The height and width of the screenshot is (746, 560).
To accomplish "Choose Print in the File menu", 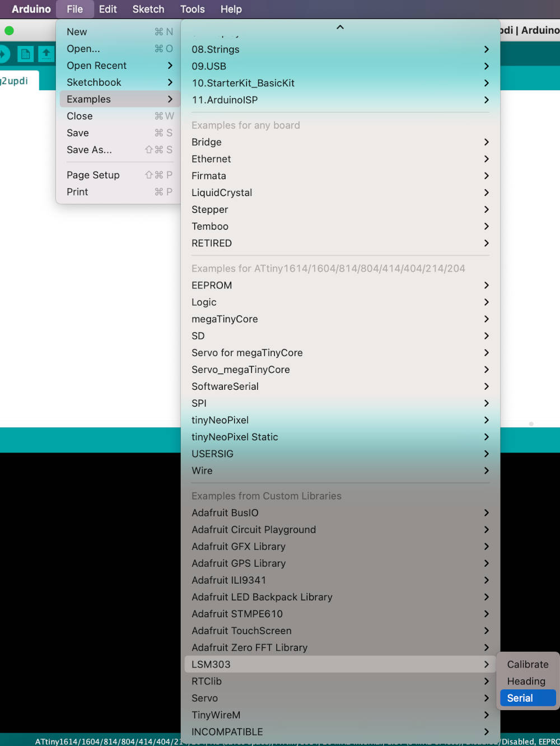I will [120, 192].
